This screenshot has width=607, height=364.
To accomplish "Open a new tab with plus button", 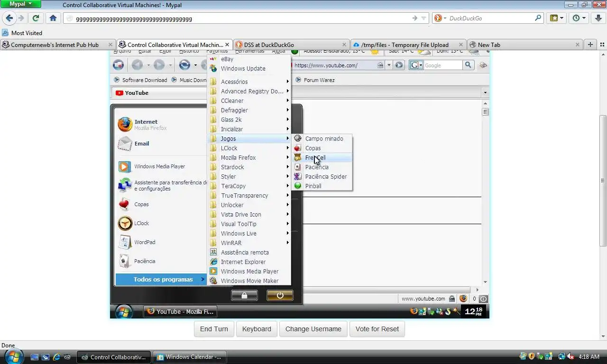I will click(590, 45).
